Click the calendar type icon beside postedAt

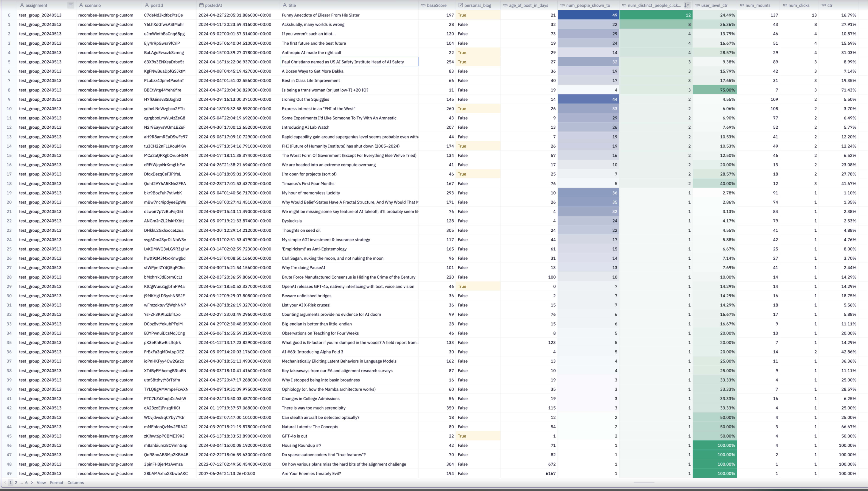201,5
